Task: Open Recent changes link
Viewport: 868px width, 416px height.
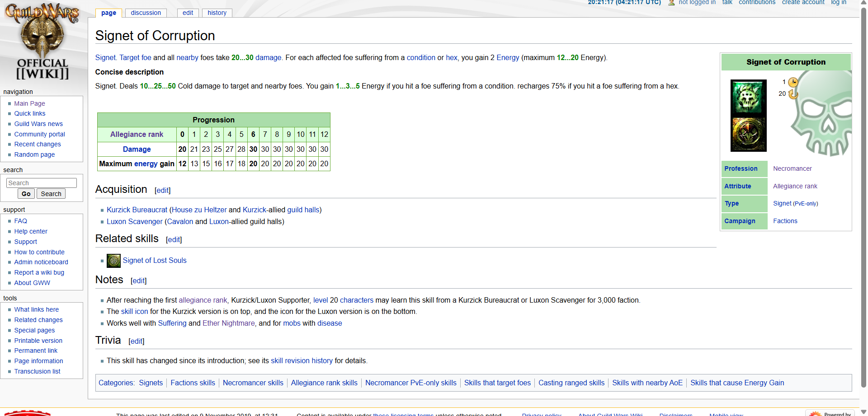Action: click(x=38, y=144)
